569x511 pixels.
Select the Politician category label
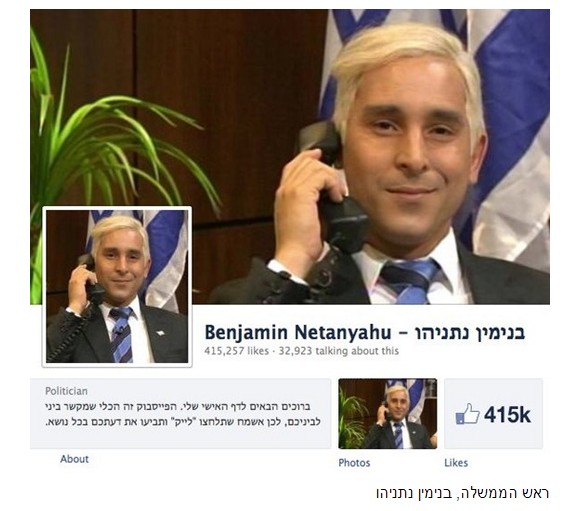click(66, 391)
